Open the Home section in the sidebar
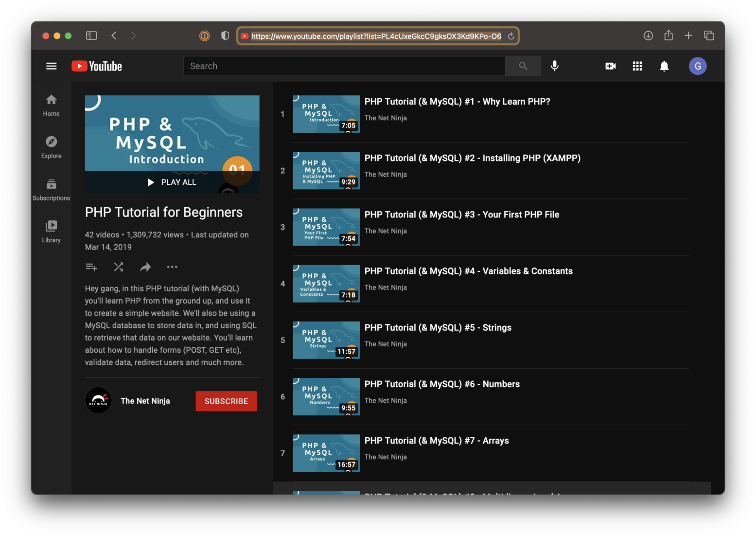 [x=51, y=105]
